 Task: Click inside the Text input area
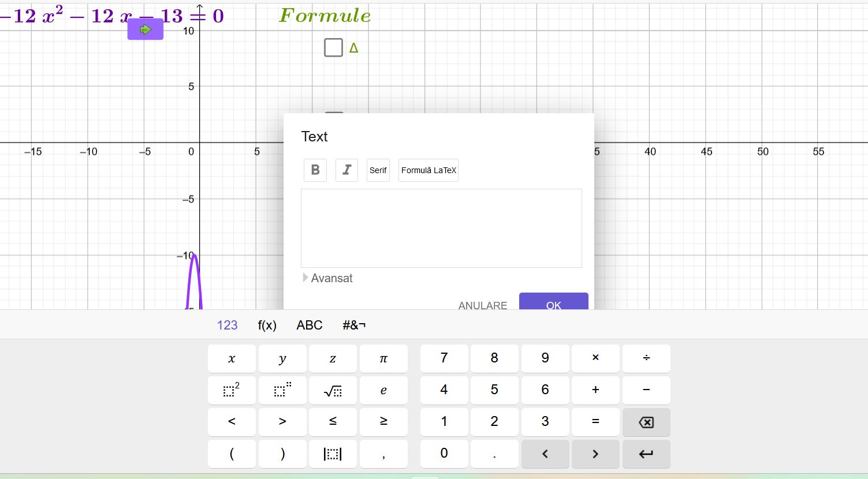(x=441, y=228)
